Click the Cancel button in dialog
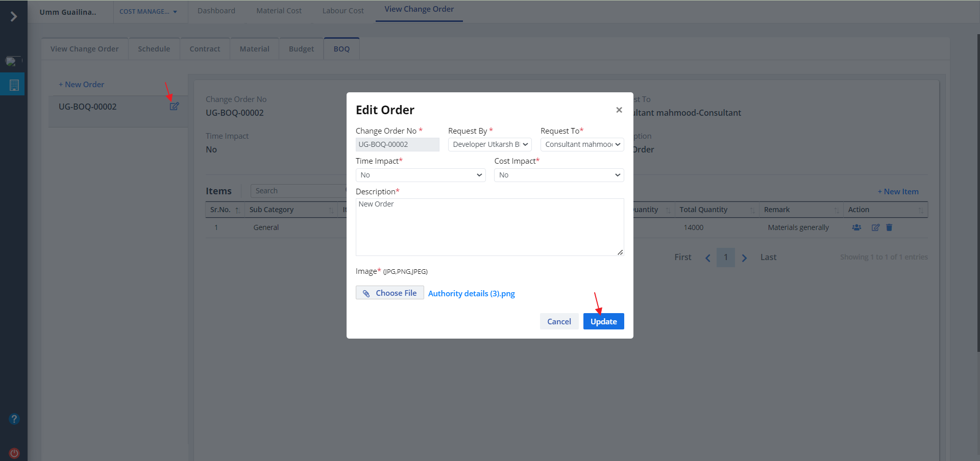The image size is (980, 461). coord(559,321)
